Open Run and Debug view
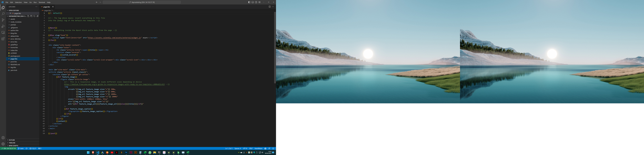Image resolution: width=644 pixels, height=155 pixels. pyautogui.click(x=3, y=26)
